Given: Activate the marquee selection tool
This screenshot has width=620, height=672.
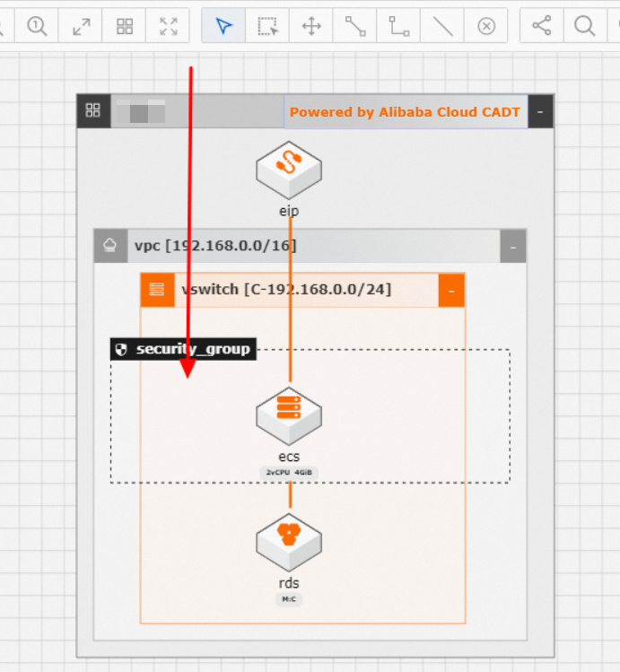Looking at the screenshot, I should pyautogui.click(x=267, y=26).
